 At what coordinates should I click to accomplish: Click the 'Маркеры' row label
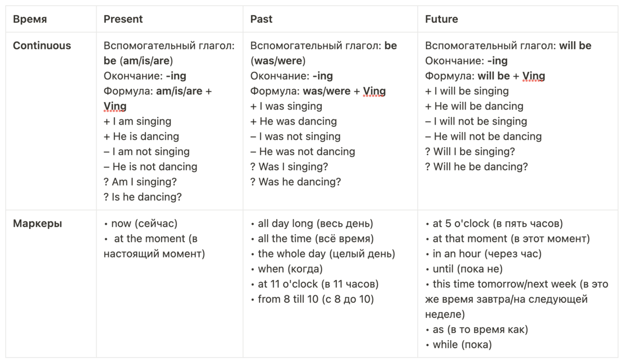pos(37,224)
